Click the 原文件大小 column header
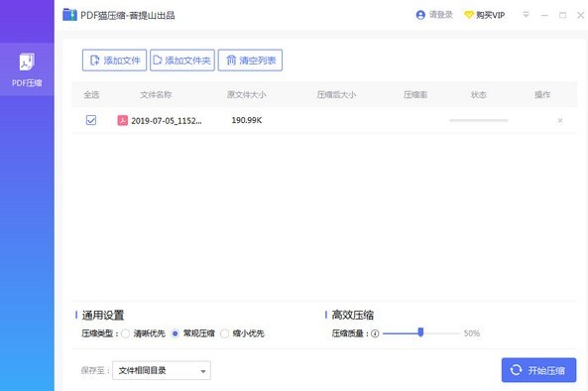 pos(246,94)
